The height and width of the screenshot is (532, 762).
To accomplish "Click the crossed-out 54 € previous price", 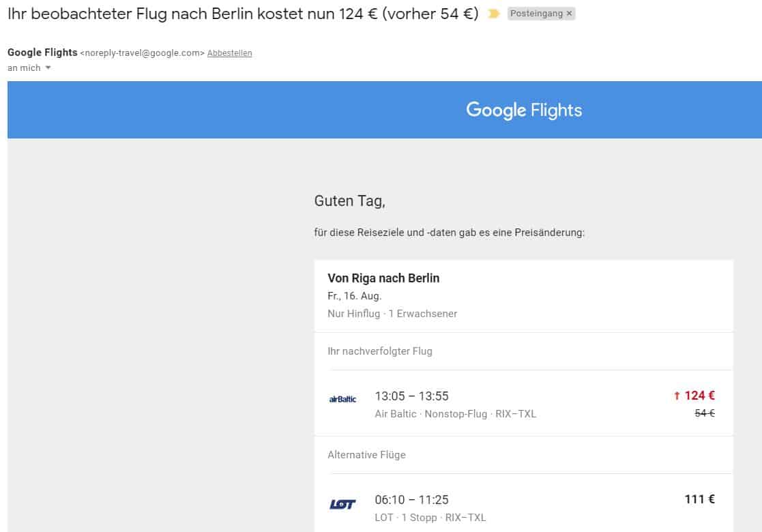I will pyautogui.click(x=704, y=413).
